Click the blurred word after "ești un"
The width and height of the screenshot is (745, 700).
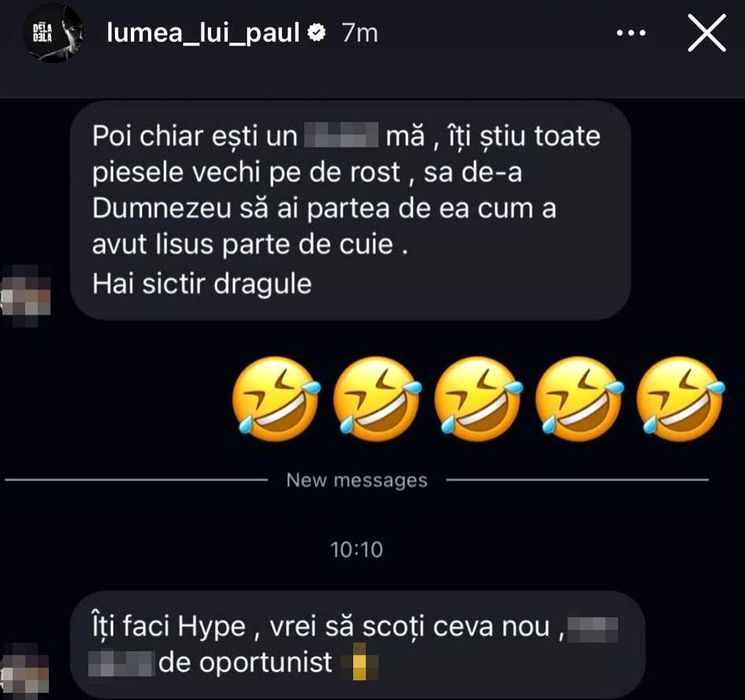click(x=341, y=135)
